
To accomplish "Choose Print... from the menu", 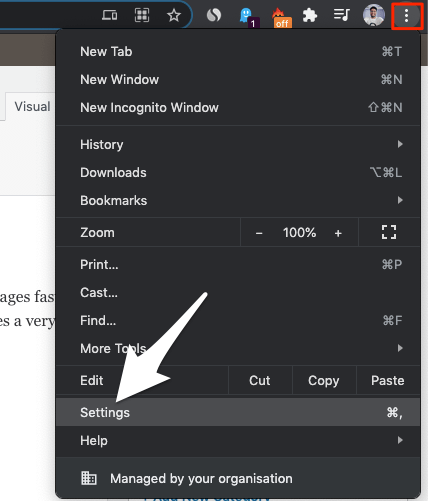I will coord(238,265).
